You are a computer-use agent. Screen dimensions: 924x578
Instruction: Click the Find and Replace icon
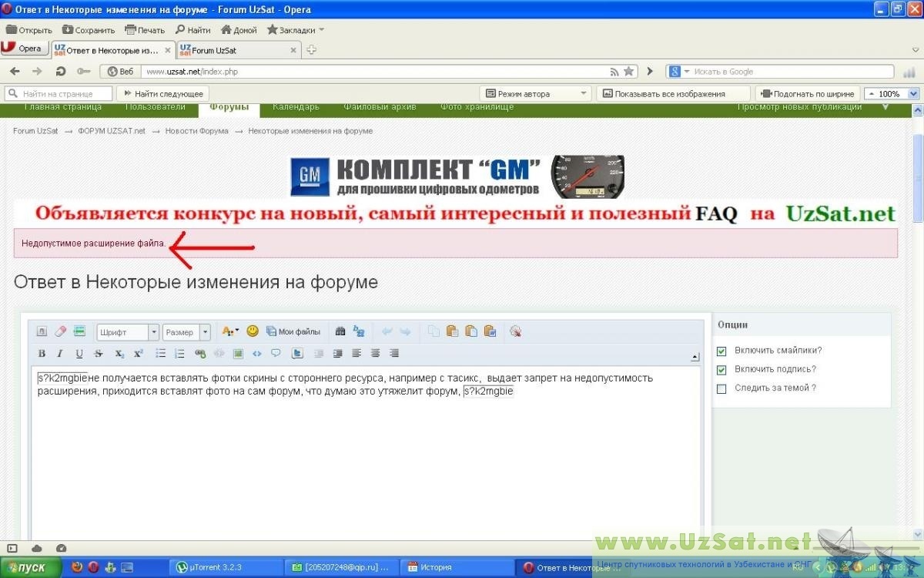coord(359,331)
